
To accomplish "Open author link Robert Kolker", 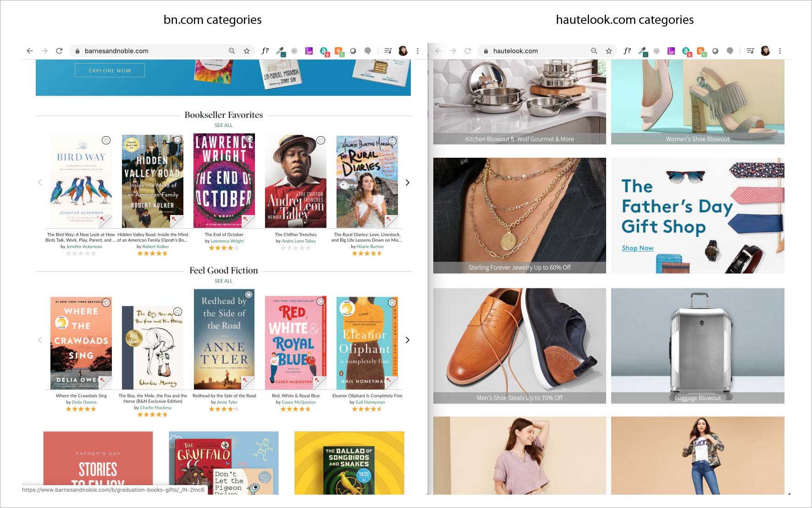I will 155,247.
